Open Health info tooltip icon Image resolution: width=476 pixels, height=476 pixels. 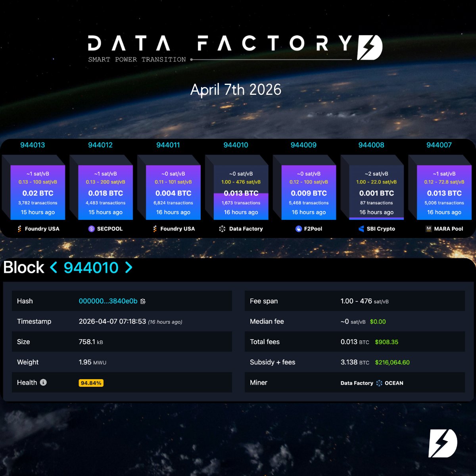(43, 382)
